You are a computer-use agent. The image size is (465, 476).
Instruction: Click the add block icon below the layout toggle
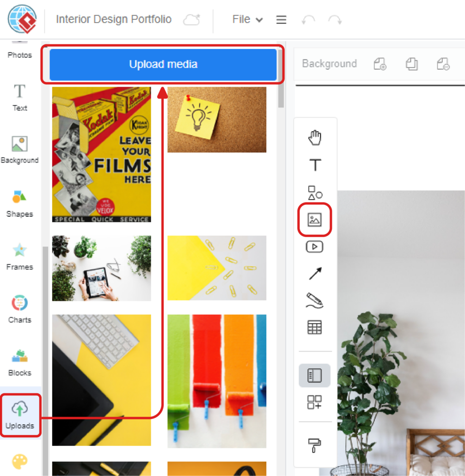point(315,403)
